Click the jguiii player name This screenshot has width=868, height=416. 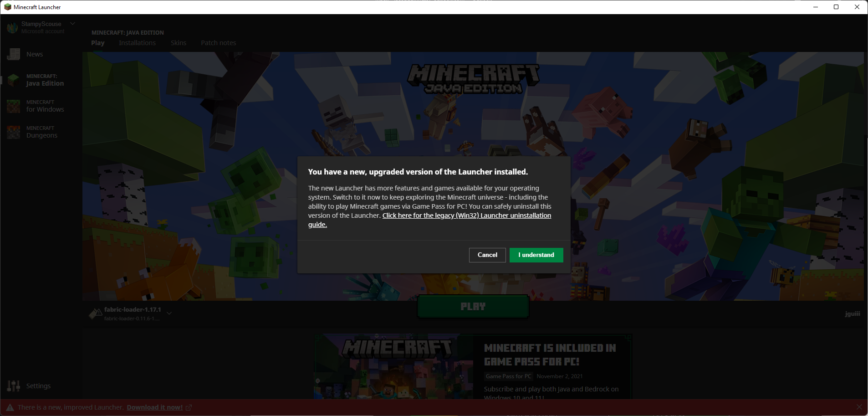pyautogui.click(x=853, y=313)
